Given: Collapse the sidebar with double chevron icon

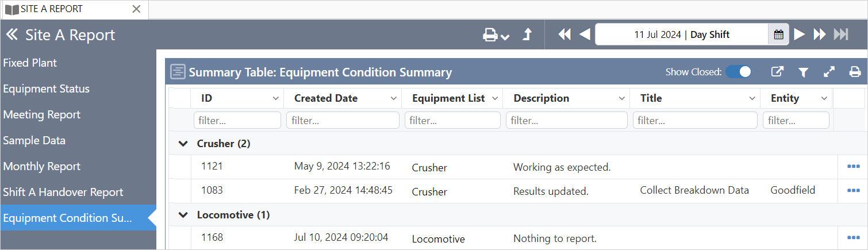Looking at the screenshot, I should pos(11,35).
